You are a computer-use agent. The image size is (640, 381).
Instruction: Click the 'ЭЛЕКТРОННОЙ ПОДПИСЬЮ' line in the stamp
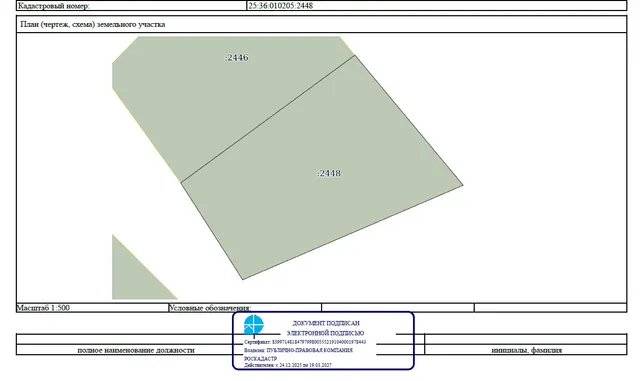coord(325,333)
